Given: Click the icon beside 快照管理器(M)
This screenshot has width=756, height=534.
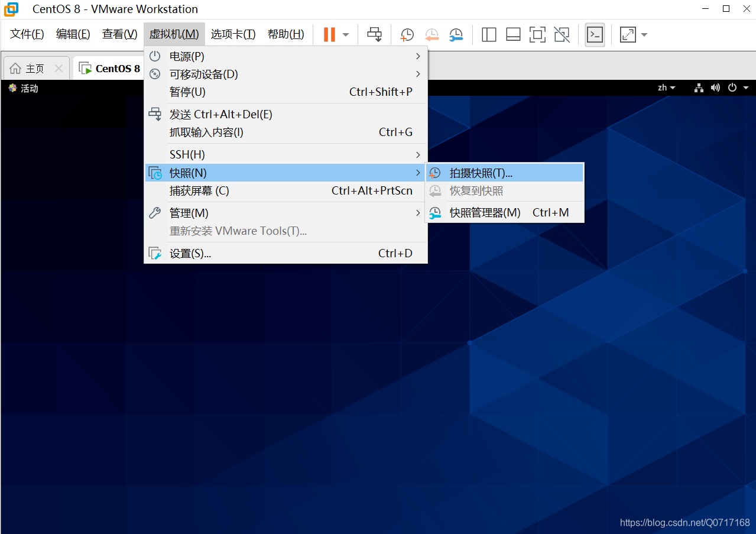Looking at the screenshot, I should (435, 212).
